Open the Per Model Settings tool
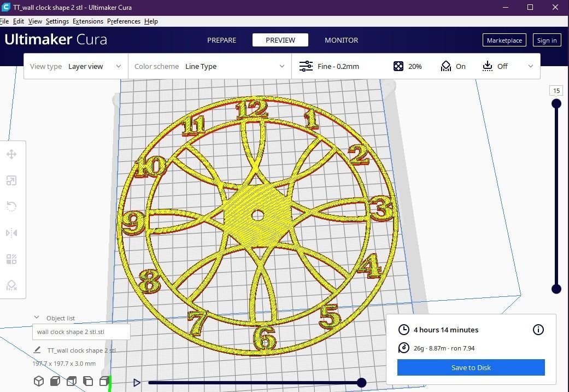569x392 pixels. coord(11,259)
